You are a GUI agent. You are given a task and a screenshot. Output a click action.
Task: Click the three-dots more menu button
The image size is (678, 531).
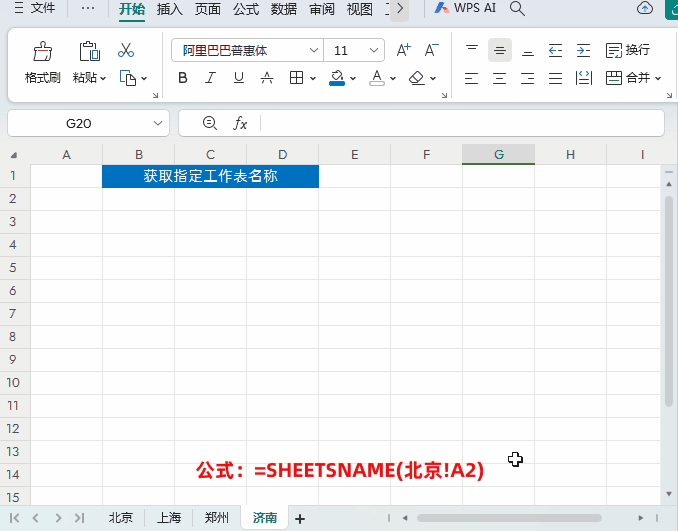[88, 8]
